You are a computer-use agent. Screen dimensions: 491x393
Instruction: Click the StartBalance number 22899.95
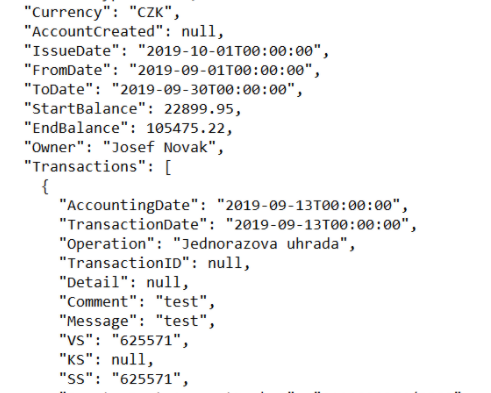pos(199,109)
